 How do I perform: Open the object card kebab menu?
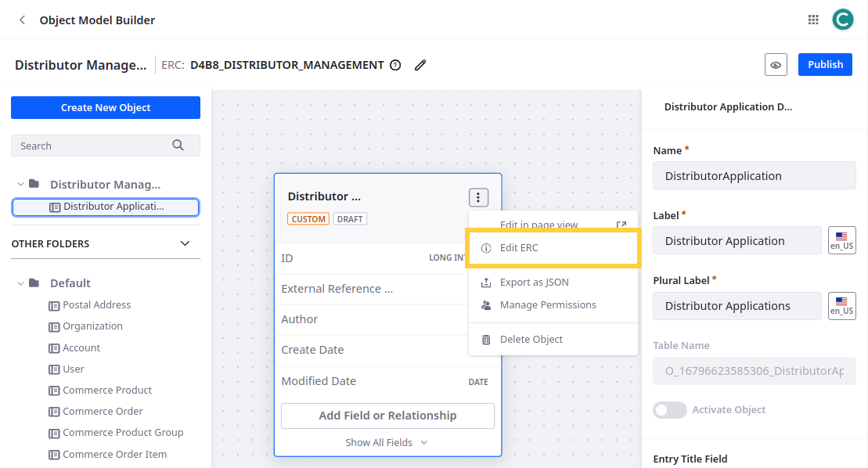click(478, 197)
